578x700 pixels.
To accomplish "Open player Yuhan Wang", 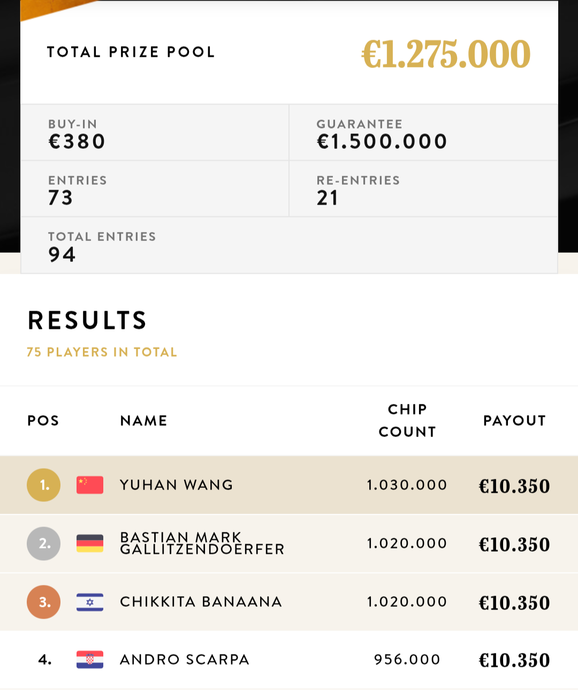I will [x=176, y=485].
